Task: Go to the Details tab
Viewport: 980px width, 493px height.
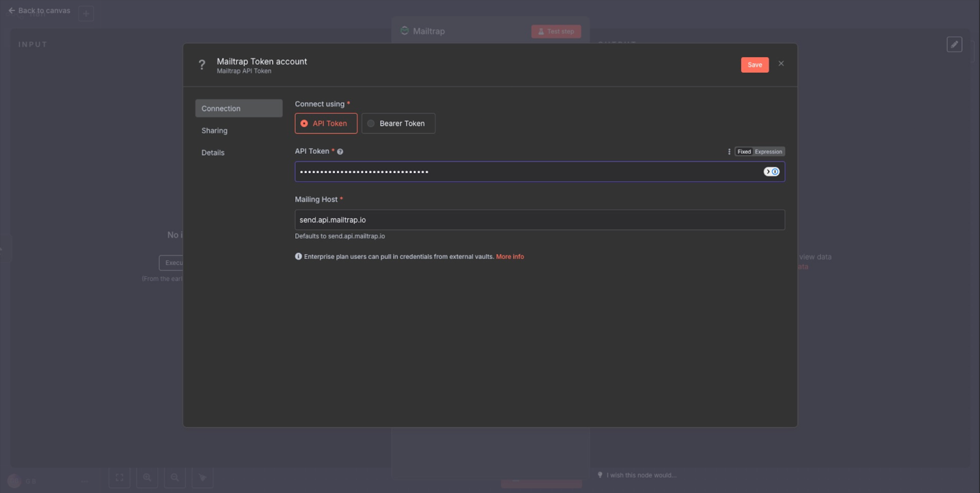Action: [x=213, y=152]
